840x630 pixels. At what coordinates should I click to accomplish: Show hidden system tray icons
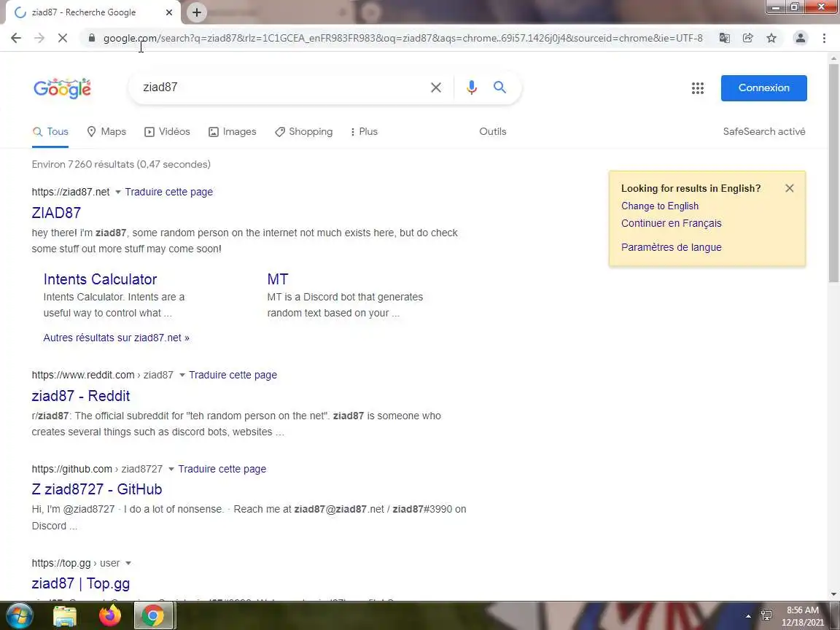coord(748,616)
